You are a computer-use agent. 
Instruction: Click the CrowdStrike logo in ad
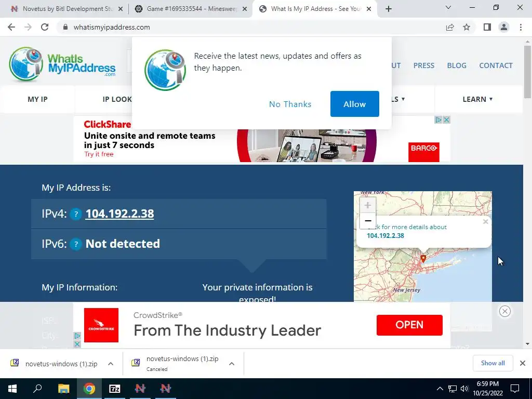(101, 325)
